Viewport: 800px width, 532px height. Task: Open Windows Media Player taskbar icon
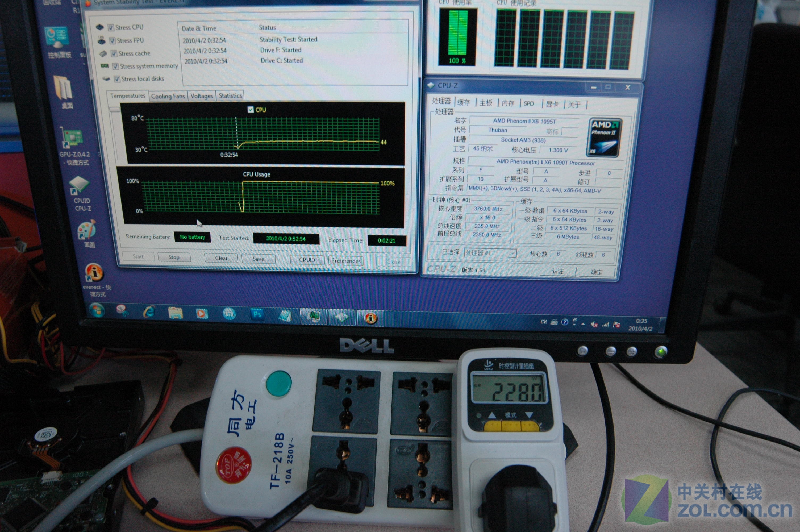coord(202,314)
